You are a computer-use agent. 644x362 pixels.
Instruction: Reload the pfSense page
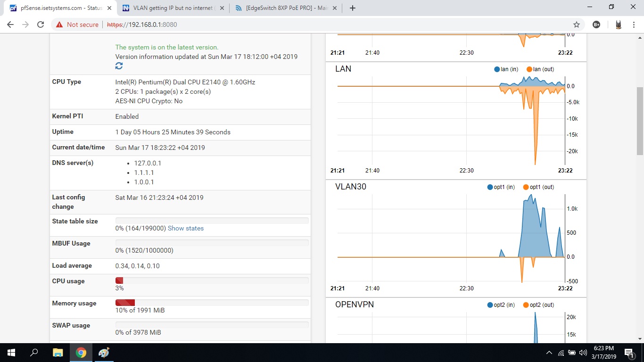41,25
